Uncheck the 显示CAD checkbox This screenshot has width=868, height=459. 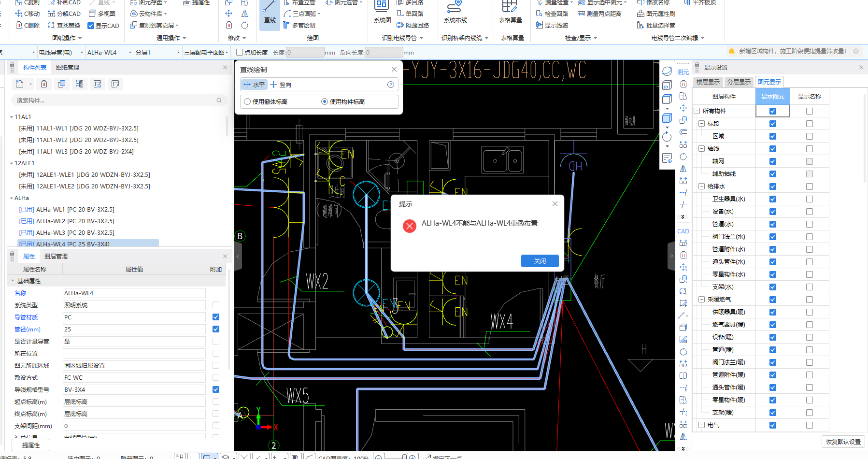coord(91,26)
